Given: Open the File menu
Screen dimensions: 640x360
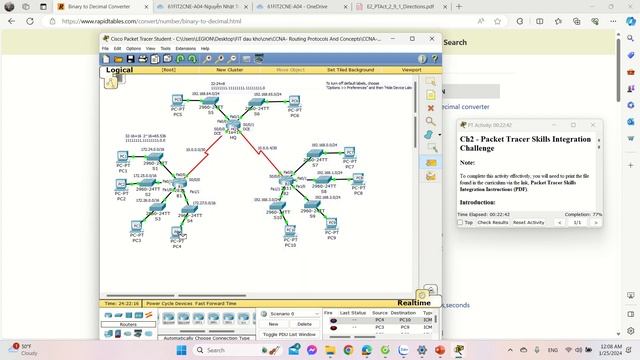Looking at the screenshot, I should point(105,49).
